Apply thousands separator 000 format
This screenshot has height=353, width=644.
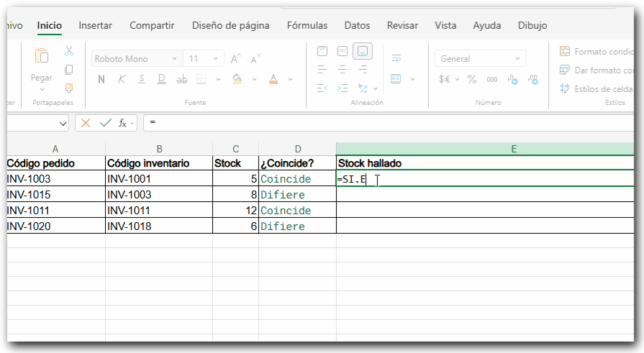[x=492, y=80]
